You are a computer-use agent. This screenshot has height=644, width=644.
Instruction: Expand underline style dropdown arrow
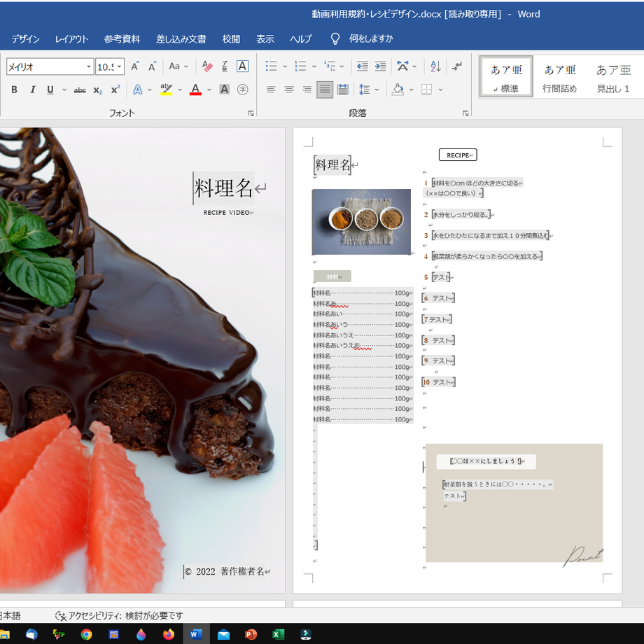pyautogui.click(x=64, y=90)
